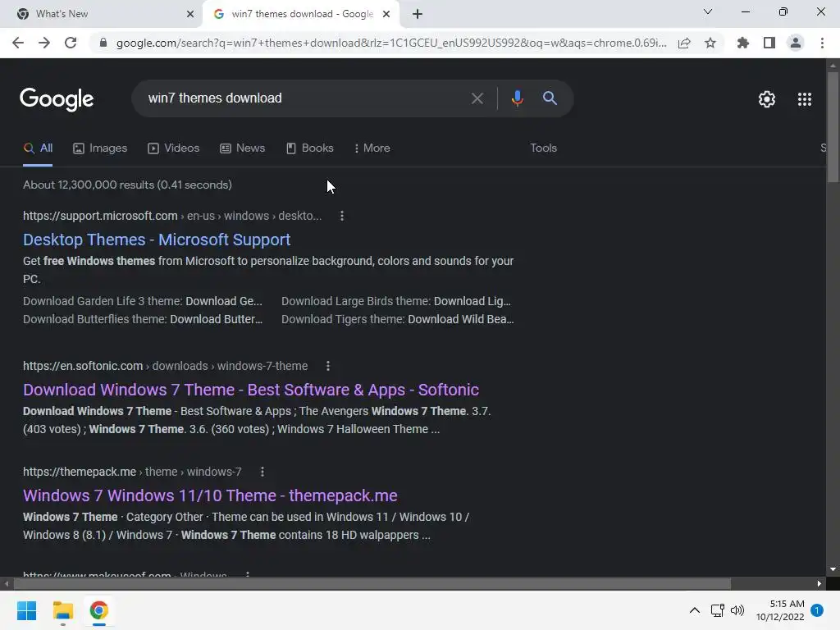Image resolution: width=840 pixels, height=630 pixels.
Task: Open network status in system tray
Action: point(717,610)
